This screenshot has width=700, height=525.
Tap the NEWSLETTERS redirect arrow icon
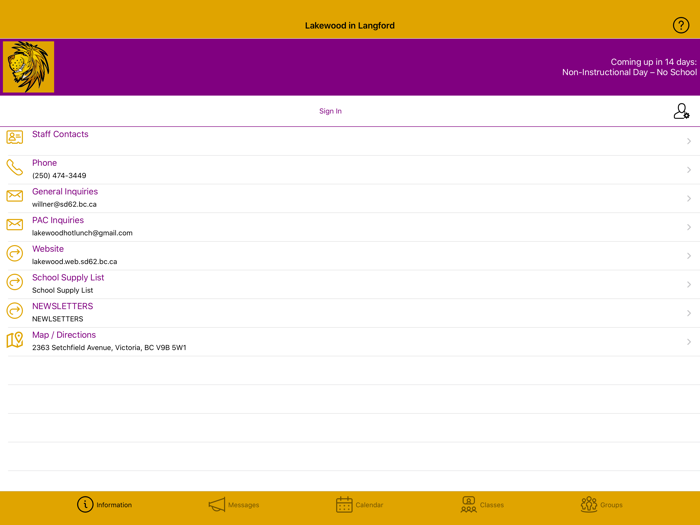click(x=15, y=310)
